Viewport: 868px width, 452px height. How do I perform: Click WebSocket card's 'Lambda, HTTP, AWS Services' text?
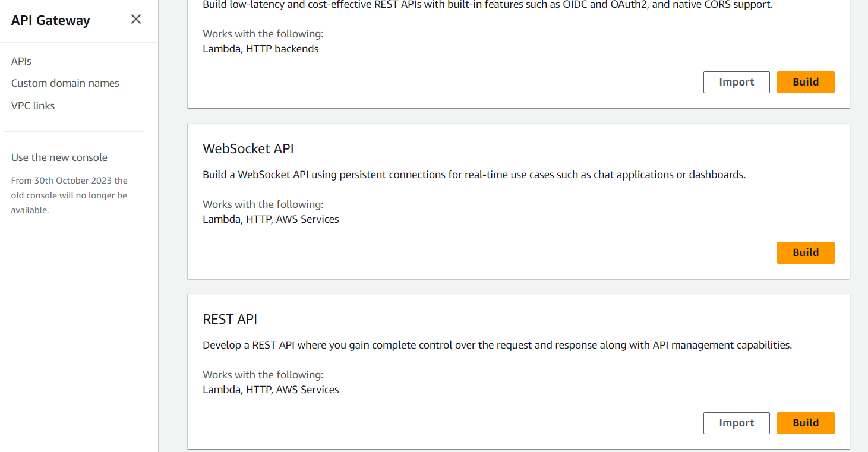coord(271,219)
